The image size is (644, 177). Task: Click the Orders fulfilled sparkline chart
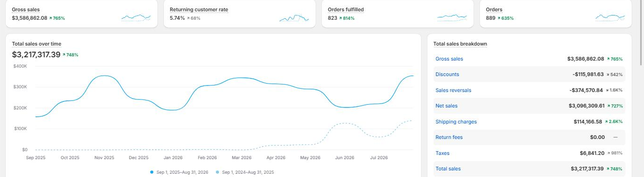pos(452,18)
